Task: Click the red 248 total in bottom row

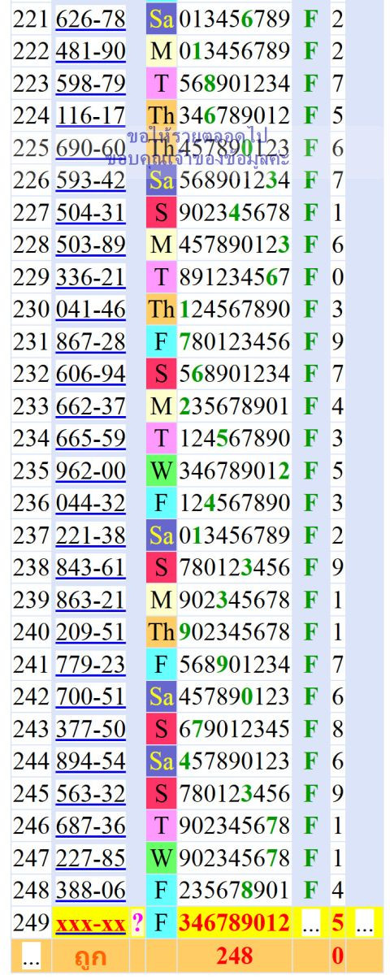Action: [234, 956]
